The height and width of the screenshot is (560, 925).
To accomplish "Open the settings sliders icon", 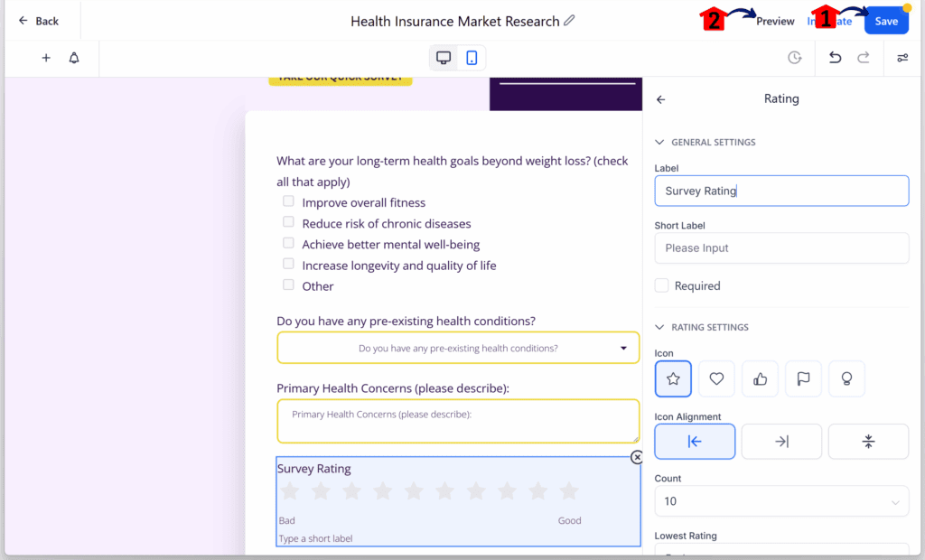I will (x=902, y=58).
